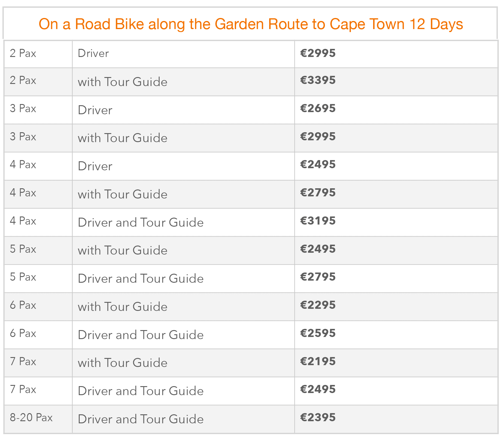Select the €2395 price cell

click(x=318, y=418)
